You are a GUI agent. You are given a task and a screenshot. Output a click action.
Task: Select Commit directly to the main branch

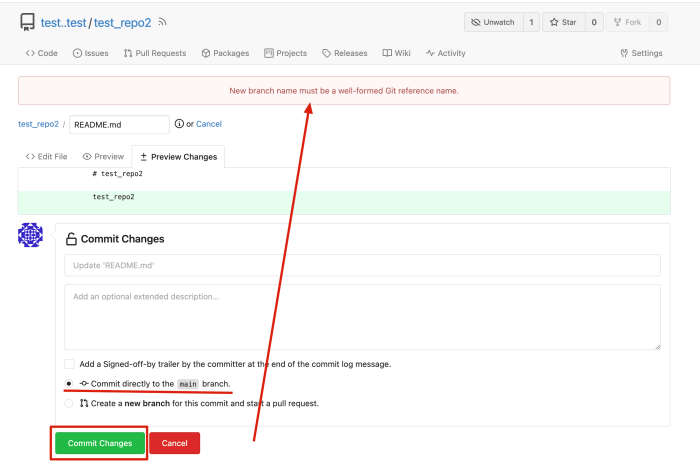coord(69,383)
